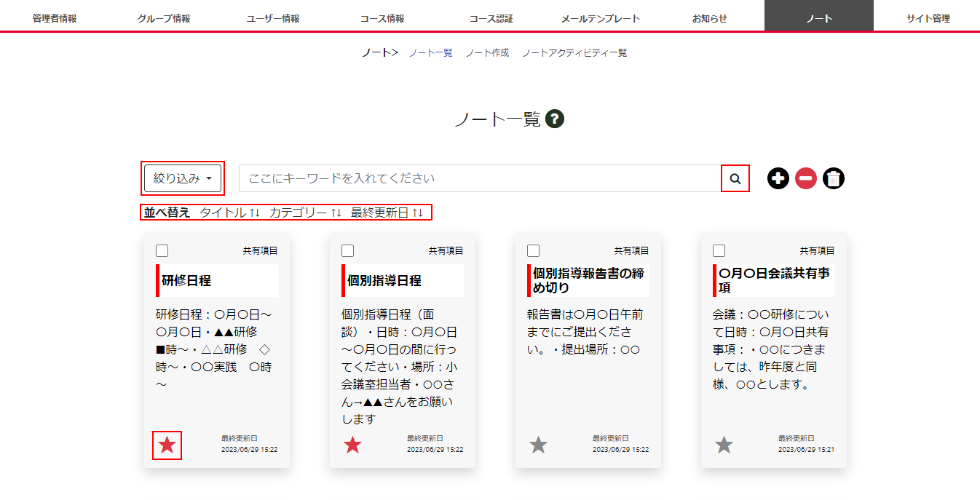Open the お知らせ menu
980x500 pixels.
pyautogui.click(x=710, y=18)
